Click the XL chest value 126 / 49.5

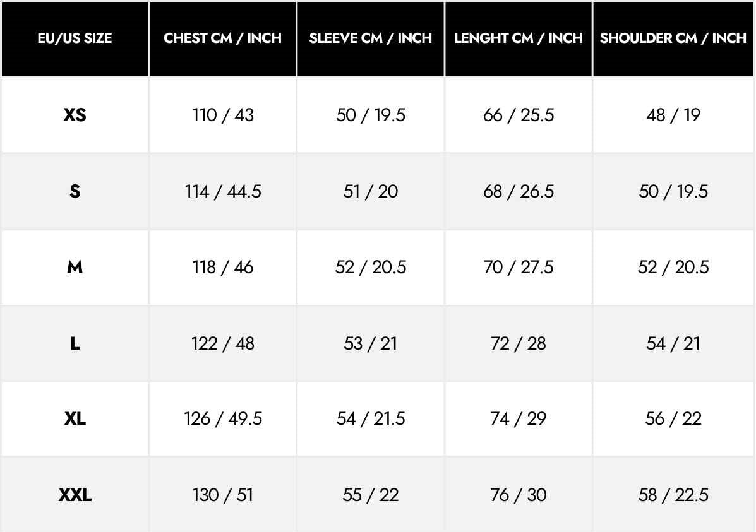tap(222, 419)
